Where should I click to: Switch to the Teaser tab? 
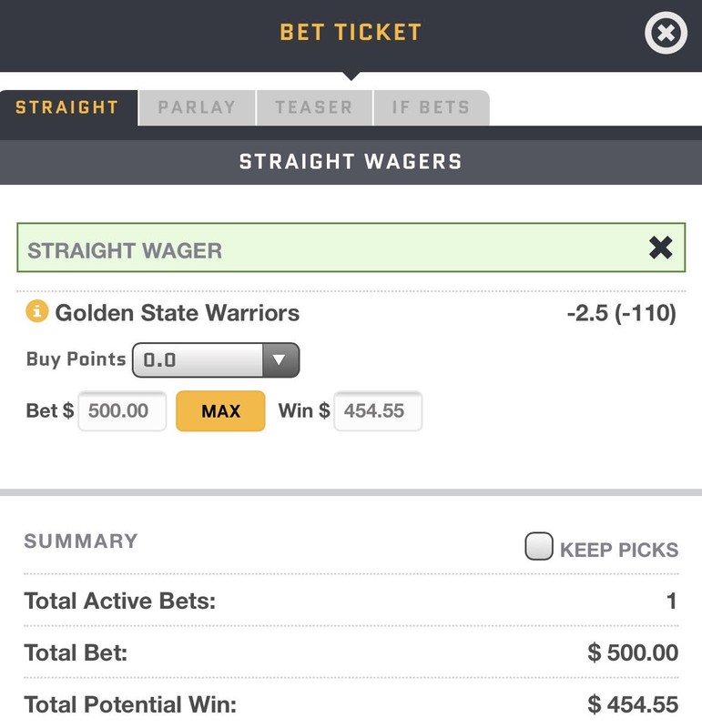tap(314, 107)
